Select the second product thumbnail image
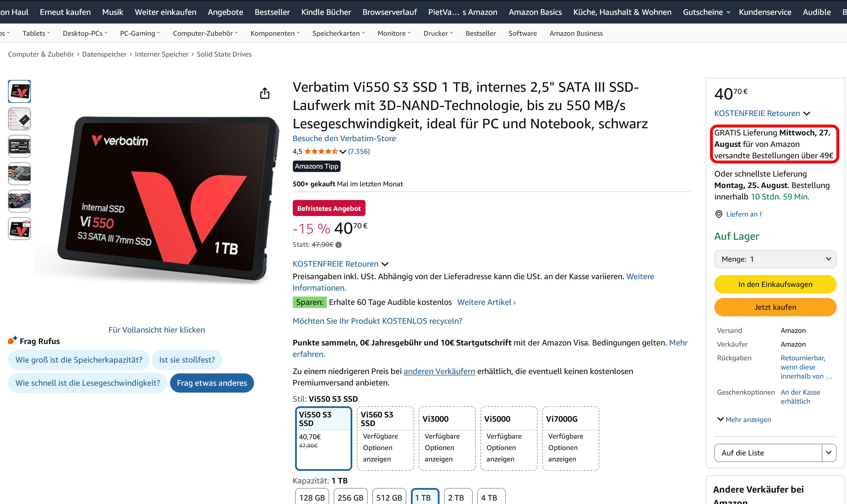Viewport: 847px width, 504px height. (19, 119)
